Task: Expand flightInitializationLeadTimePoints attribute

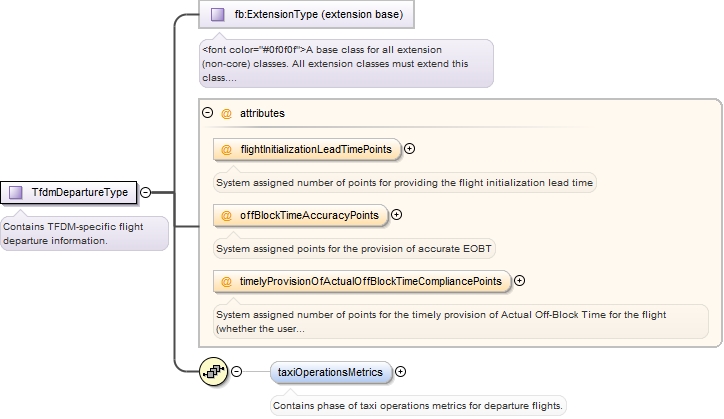Action: (410, 149)
